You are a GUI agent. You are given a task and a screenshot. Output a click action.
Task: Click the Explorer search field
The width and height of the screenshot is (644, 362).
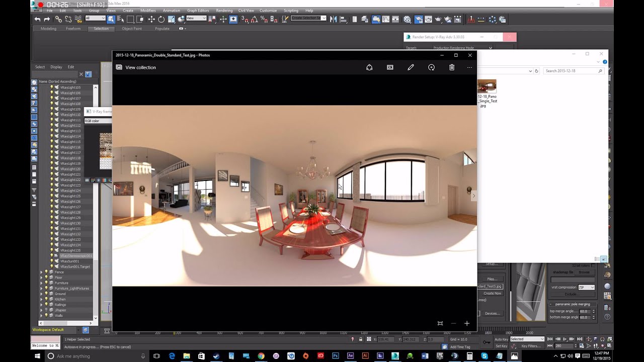574,71
